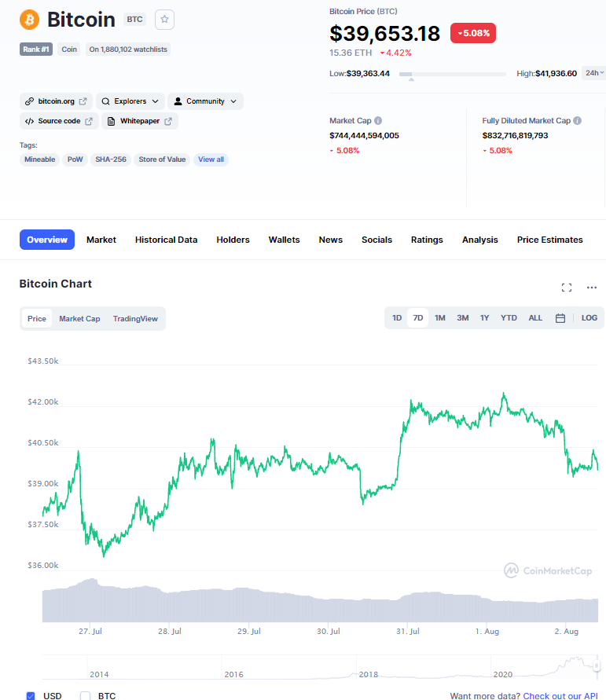Expand the Explorers dropdown

pos(130,101)
